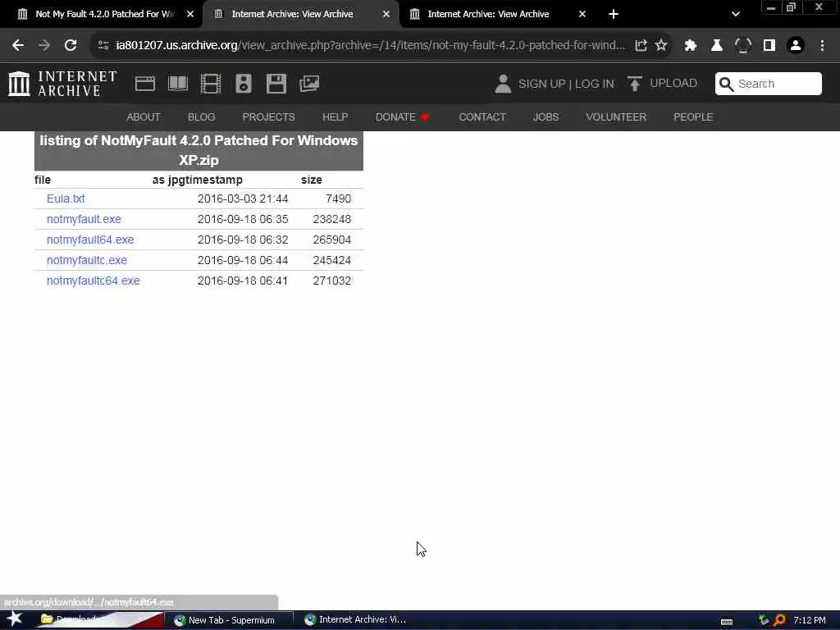Viewport: 840px width, 630px height.
Task: Open the Start button star icon
Action: (15, 619)
